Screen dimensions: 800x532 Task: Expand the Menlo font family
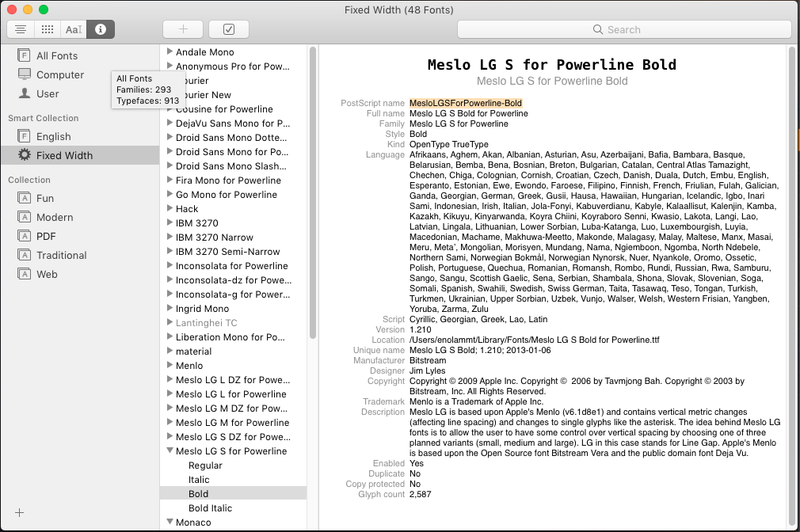(x=170, y=365)
